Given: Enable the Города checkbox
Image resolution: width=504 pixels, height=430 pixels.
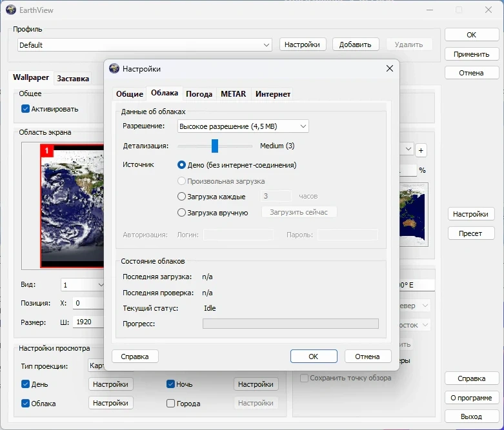Looking at the screenshot, I should click(x=170, y=404).
